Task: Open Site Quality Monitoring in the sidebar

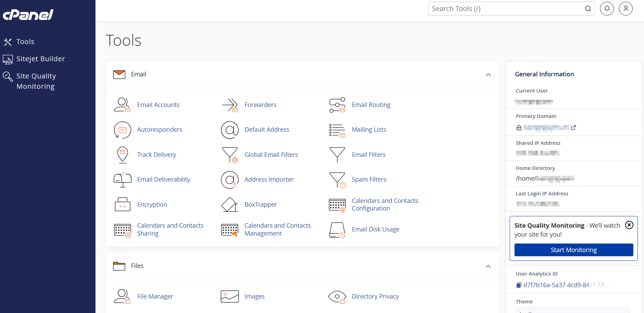Action: (x=30, y=81)
